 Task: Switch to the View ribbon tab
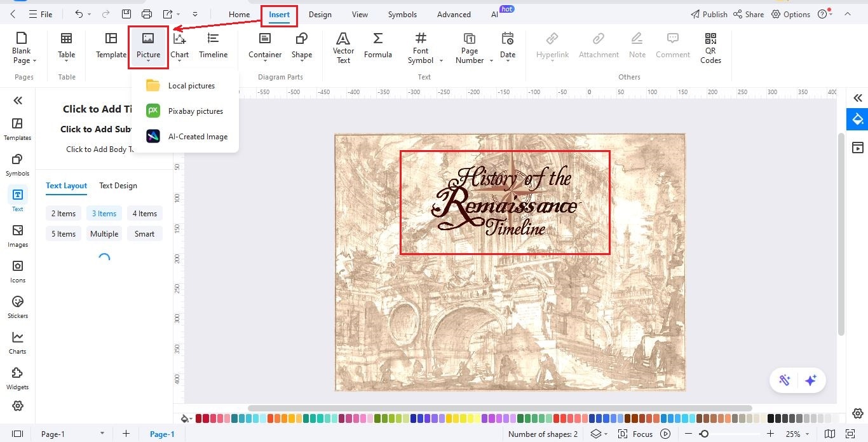[360, 14]
